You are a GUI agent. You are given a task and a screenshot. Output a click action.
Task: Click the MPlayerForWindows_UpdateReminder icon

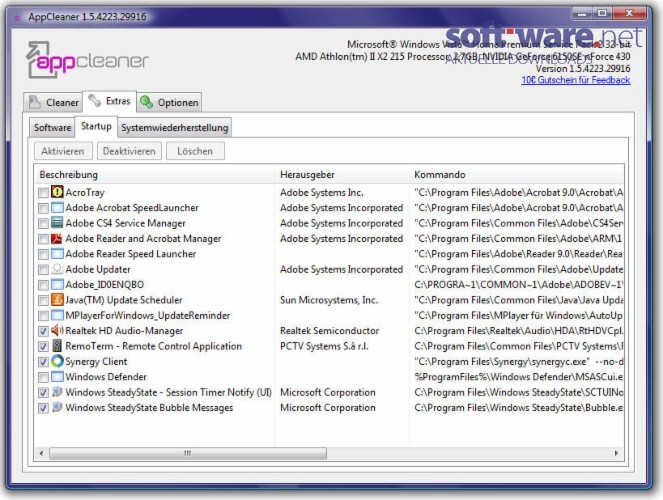tap(57, 315)
